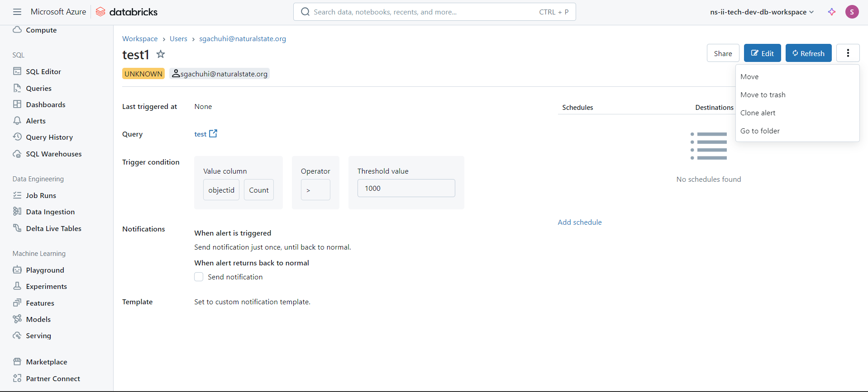
Task: Open Models in sidebar
Action: [x=38, y=319]
